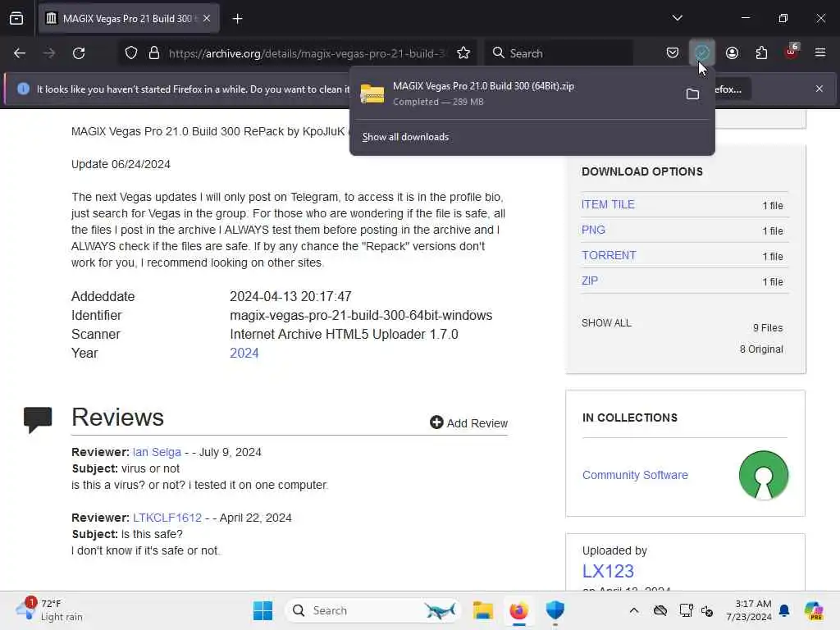The width and height of the screenshot is (840, 630).
Task: Save page to Pocket
Action: point(673,53)
